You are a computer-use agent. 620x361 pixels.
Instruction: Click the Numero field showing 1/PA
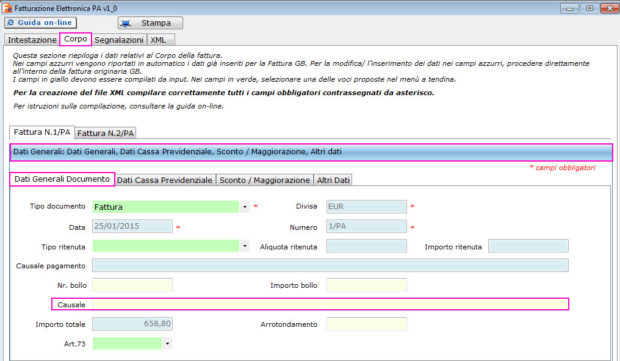click(x=367, y=226)
